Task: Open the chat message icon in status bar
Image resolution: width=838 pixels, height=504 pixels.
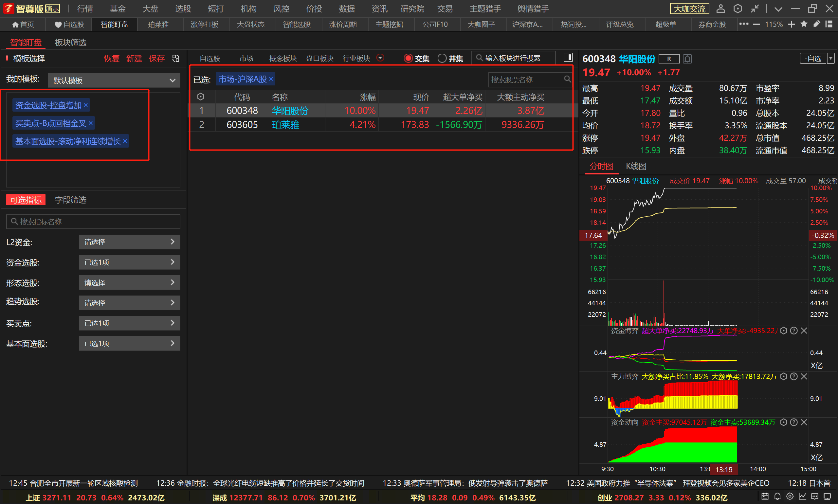Action: (815, 496)
